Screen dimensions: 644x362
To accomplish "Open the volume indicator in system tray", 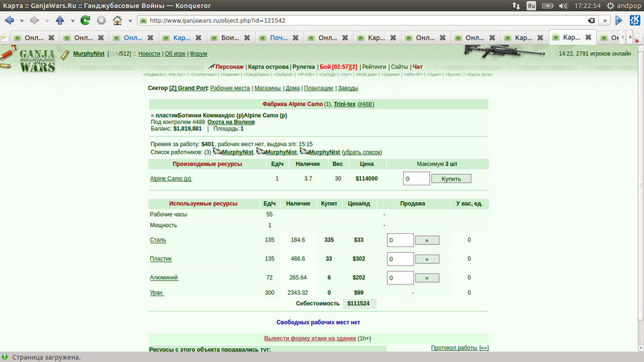I will pyautogui.click(x=563, y=6).
